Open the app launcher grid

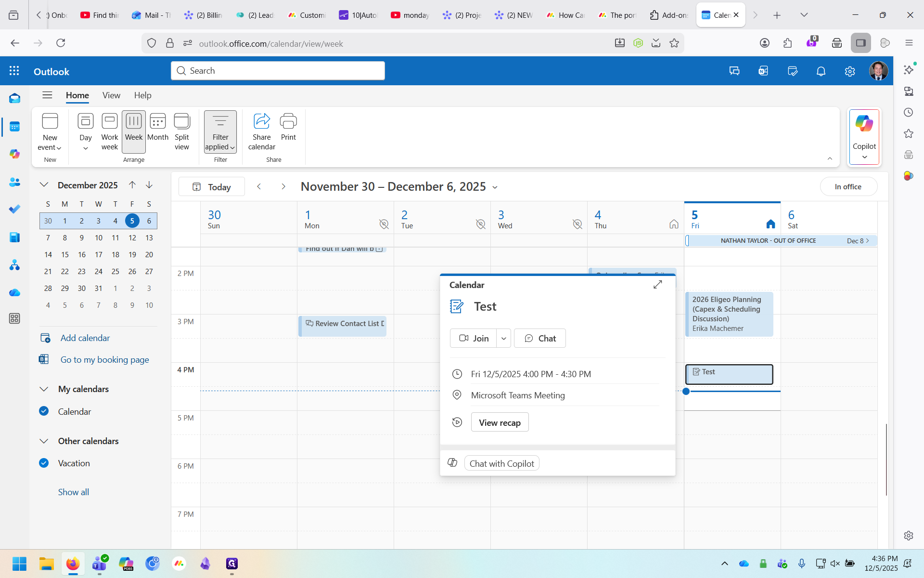14,71
